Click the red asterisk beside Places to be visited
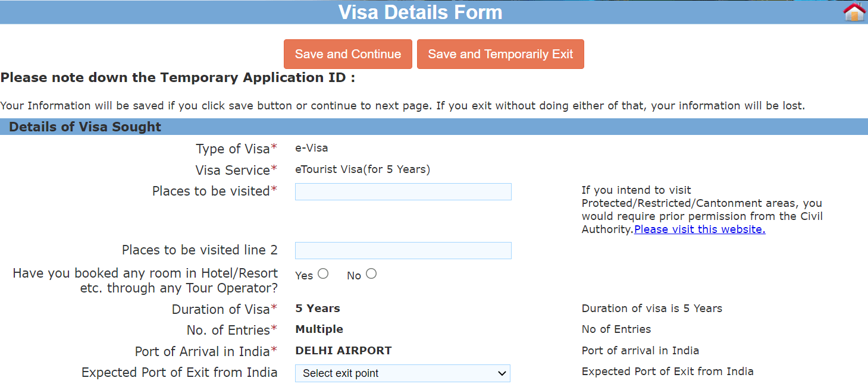Image resolution: width=868 pixels, height=387 pixels. tap(274, 187)
